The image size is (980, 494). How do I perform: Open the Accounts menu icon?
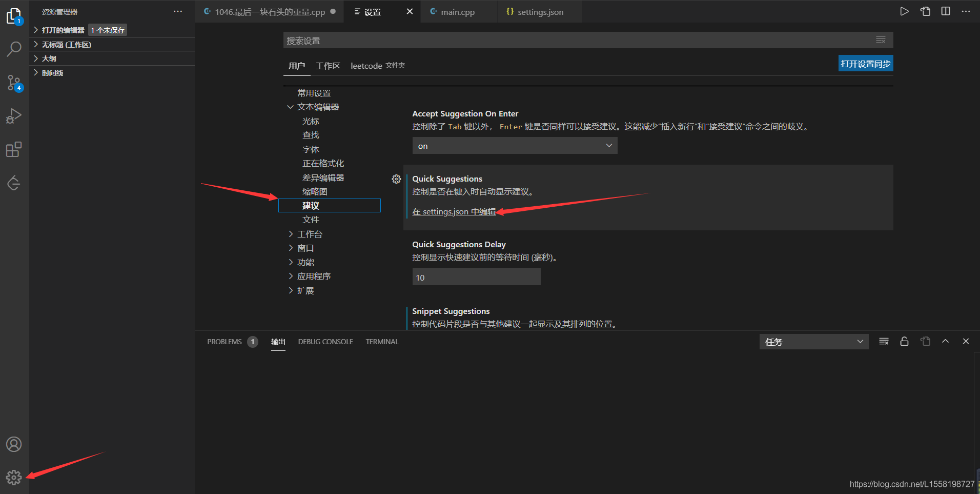14,444
